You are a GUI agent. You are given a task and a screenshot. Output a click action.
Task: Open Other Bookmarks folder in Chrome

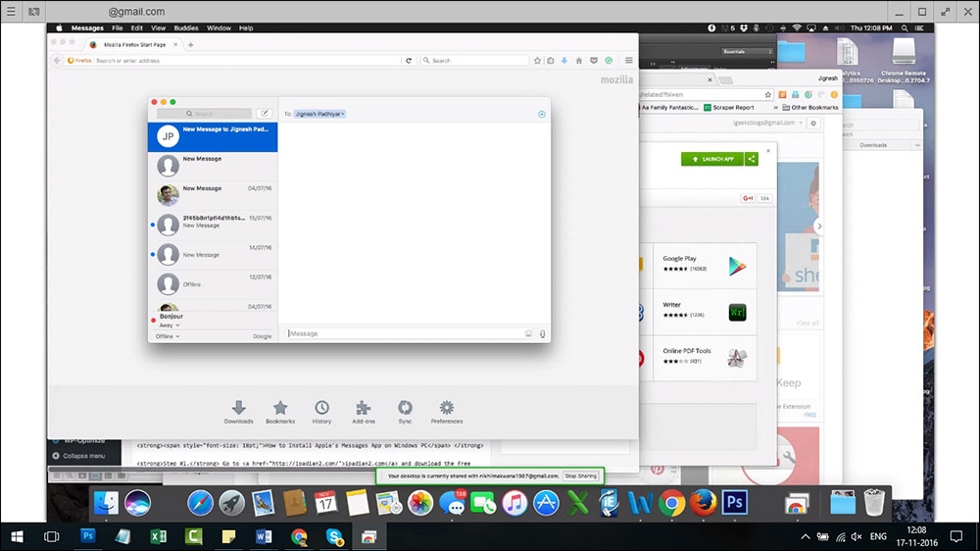pos(810,108)
